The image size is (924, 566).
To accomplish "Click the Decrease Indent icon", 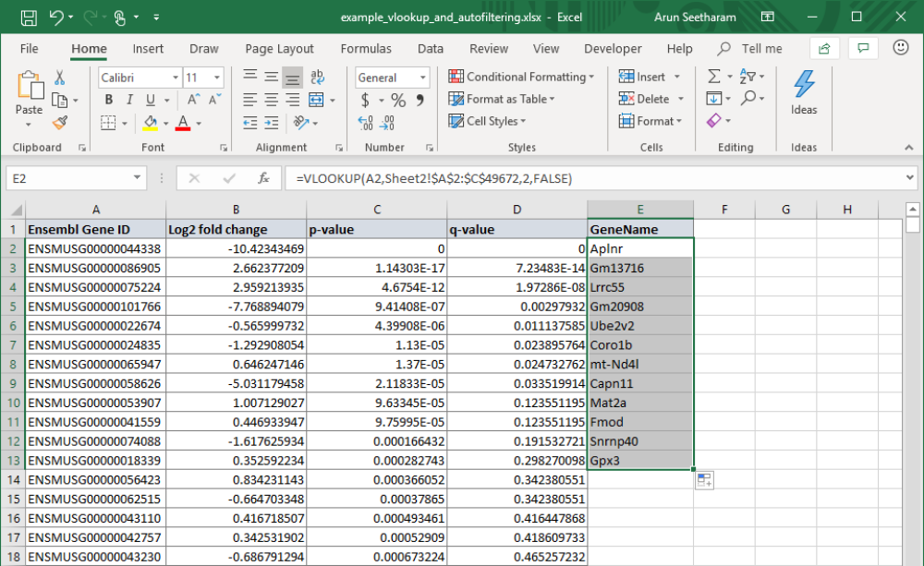I will (249, 123).
